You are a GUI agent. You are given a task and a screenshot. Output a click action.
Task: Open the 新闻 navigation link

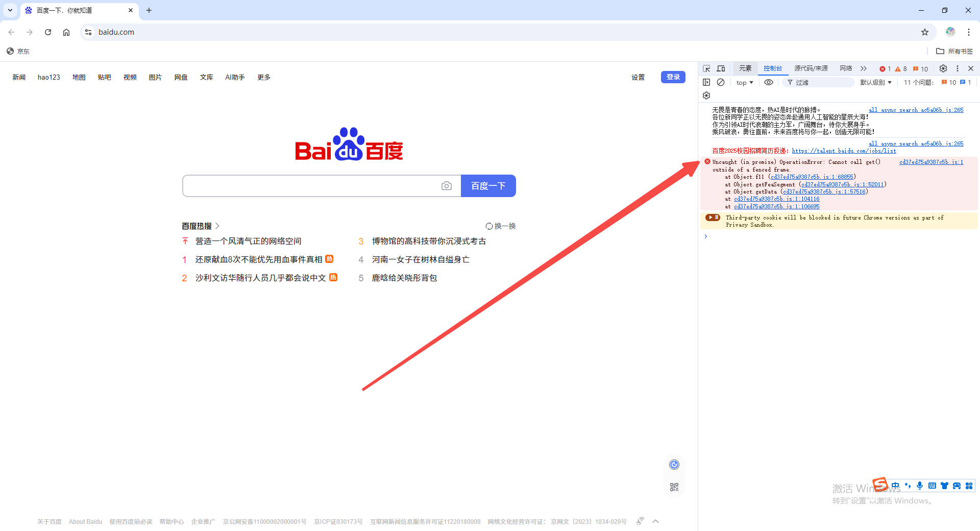(x=19, y=77)
